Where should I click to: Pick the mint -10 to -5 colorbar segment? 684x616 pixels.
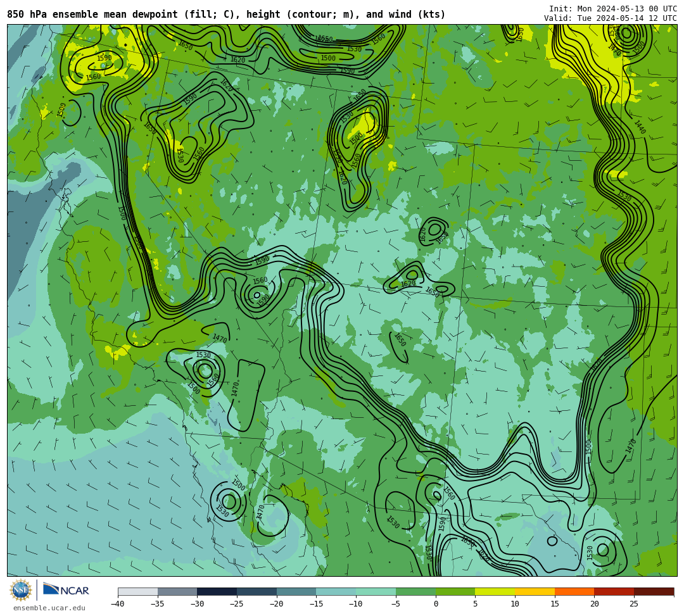(x=376, y=591)
